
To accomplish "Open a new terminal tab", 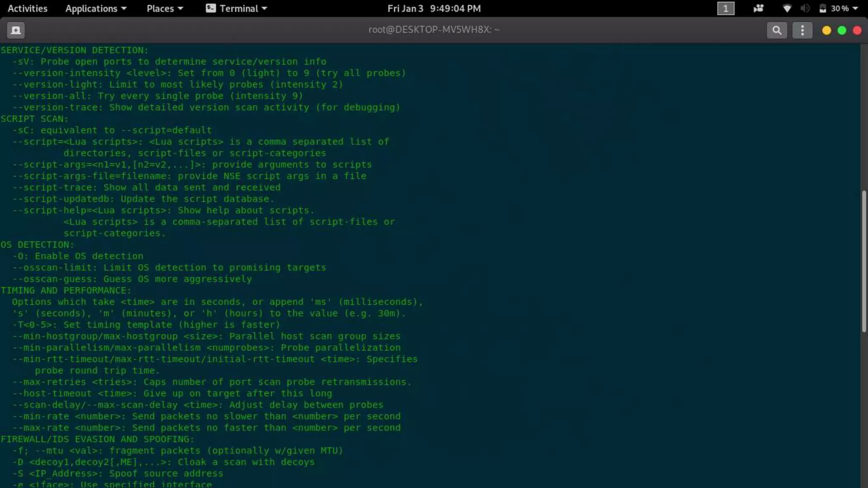I will point(16,30).
